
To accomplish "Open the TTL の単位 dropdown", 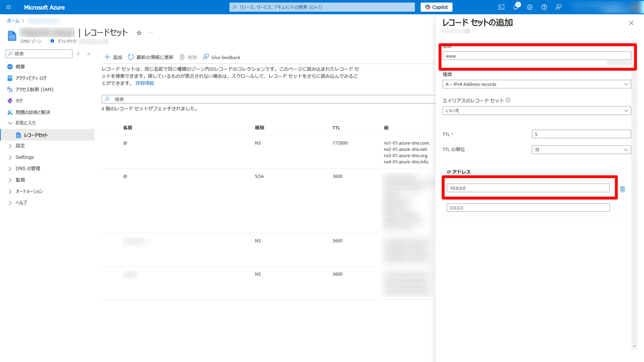I will (581, 150).
